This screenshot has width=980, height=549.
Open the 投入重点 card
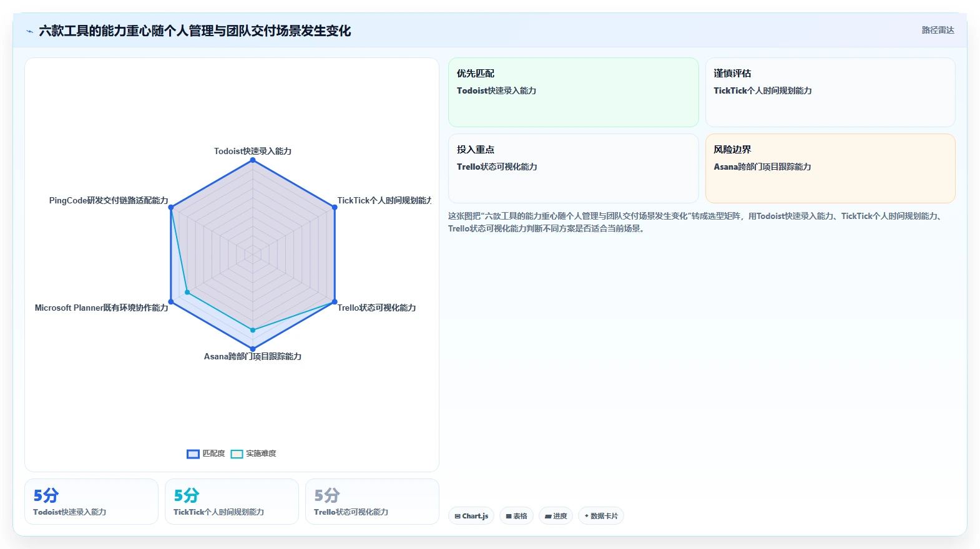(x=573, y=168)
